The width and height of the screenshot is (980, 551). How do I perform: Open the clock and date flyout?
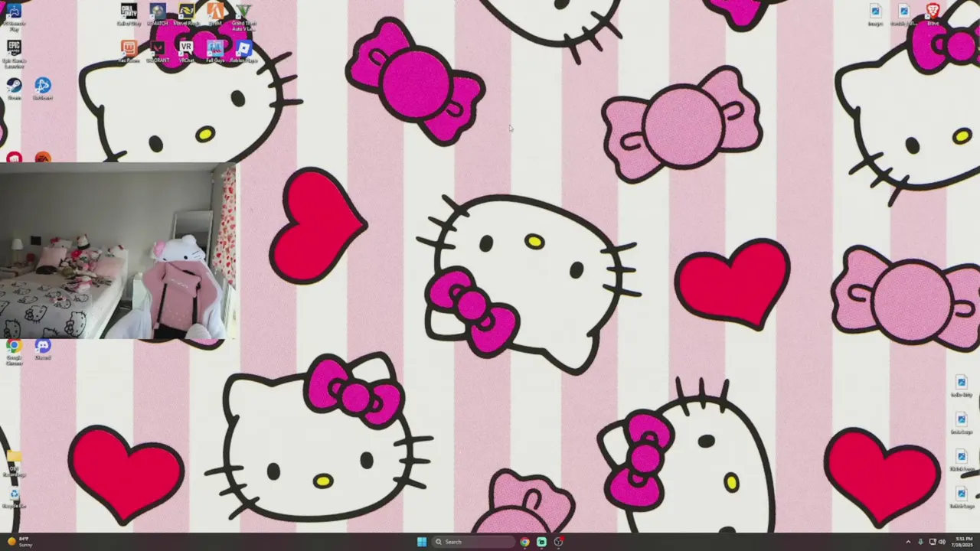click(x=963, y=542)
